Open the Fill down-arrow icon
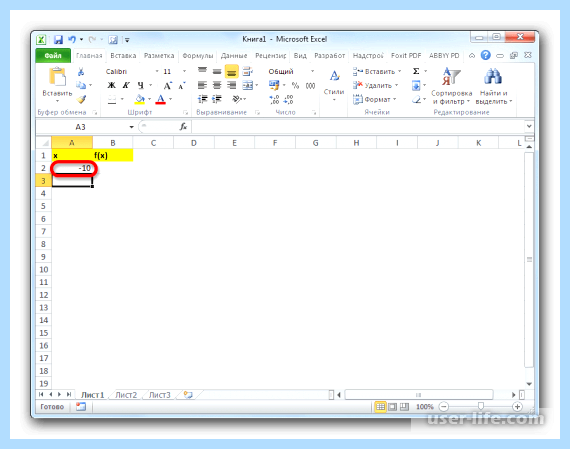Viewport: 570px width, 449px height. pos(416,86)
